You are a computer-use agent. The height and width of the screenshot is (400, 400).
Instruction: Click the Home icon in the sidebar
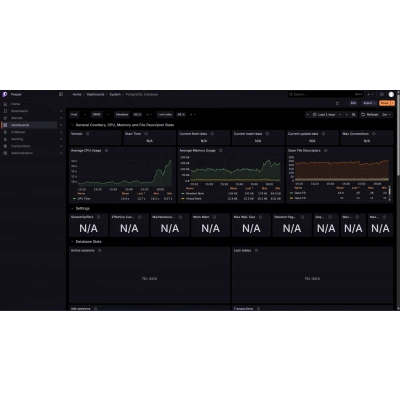pyautogui.click(x=5, y=104)
